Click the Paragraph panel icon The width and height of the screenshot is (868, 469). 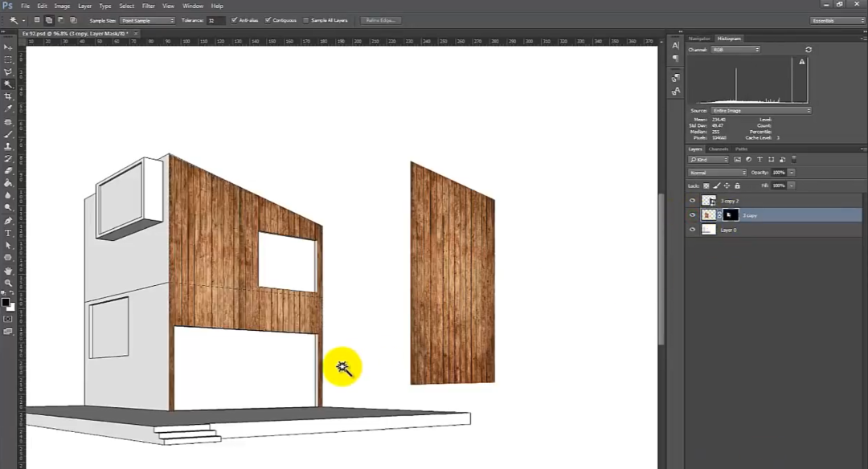pyautogui.click(x=675, y=58)
